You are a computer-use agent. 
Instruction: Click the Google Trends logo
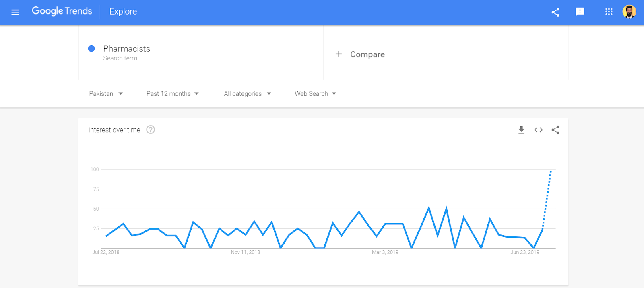tap(62, 11)
